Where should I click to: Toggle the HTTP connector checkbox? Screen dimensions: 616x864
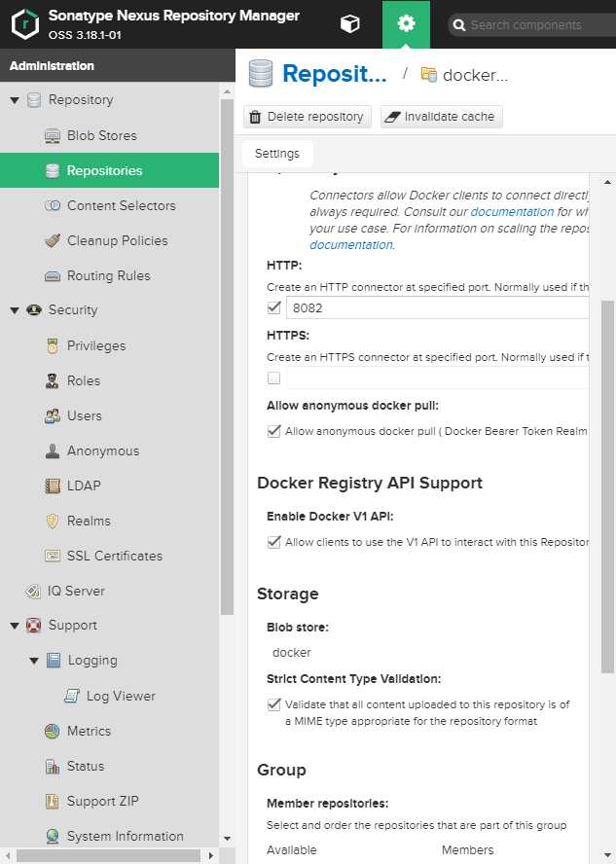[273, 307]
